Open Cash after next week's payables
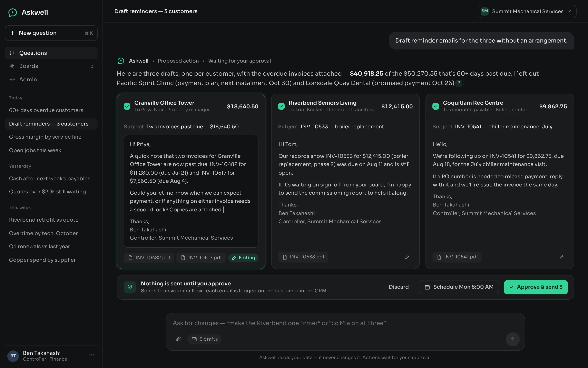 [x=51, y=179]
